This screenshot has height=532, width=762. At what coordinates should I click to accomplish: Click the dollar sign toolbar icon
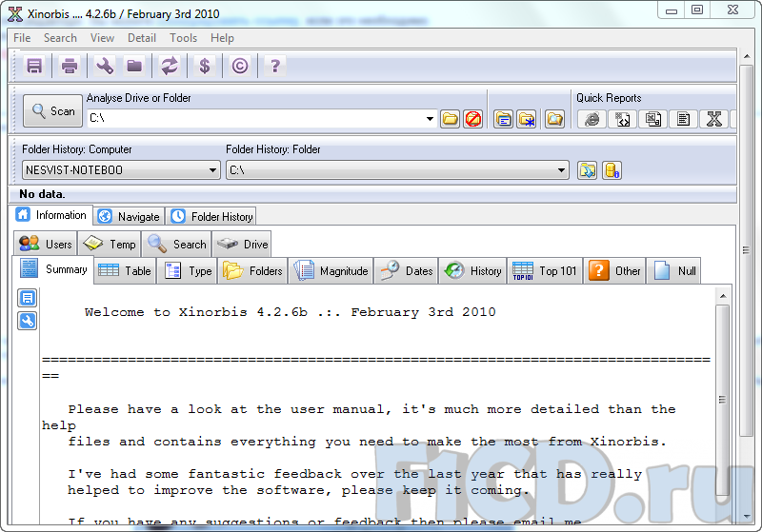tap(205, 66)
